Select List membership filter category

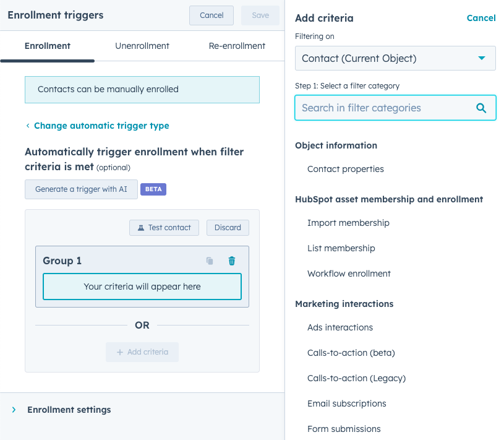pyautogui.click(x=341, y=248)
